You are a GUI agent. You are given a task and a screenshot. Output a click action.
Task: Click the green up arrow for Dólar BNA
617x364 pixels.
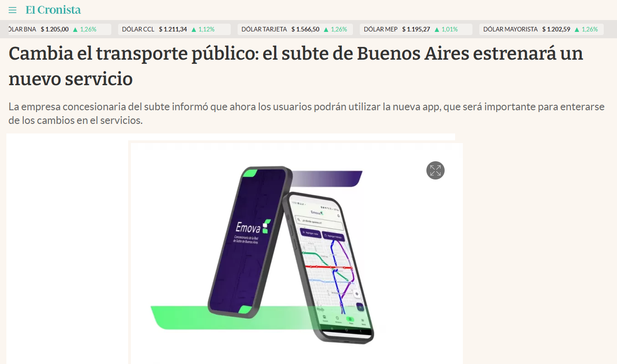click(x=75, y=30)
